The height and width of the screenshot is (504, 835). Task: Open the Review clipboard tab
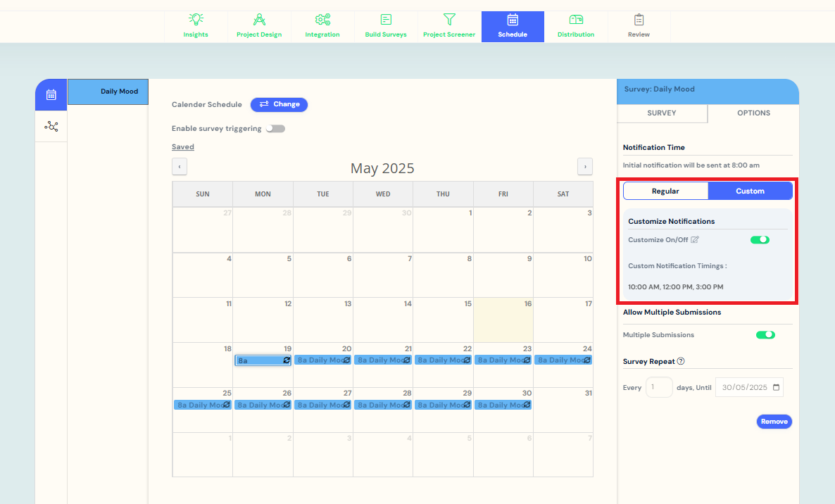[639, 27]
